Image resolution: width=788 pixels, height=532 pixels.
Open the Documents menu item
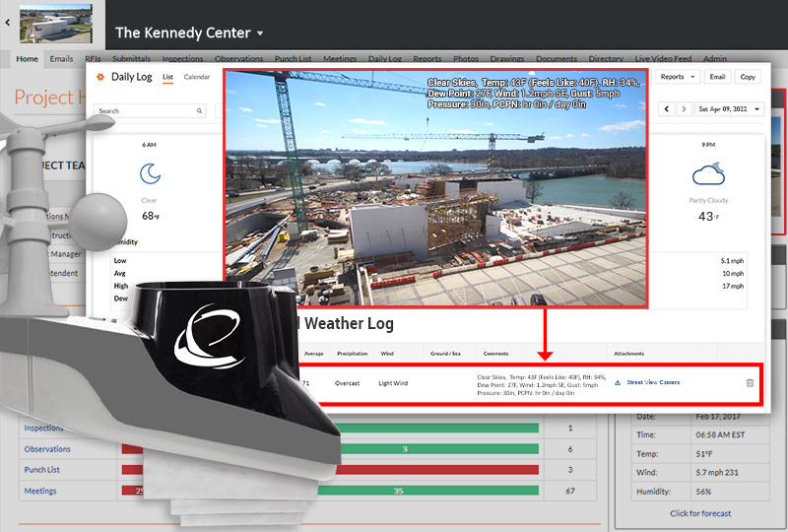tap(557, 59)
